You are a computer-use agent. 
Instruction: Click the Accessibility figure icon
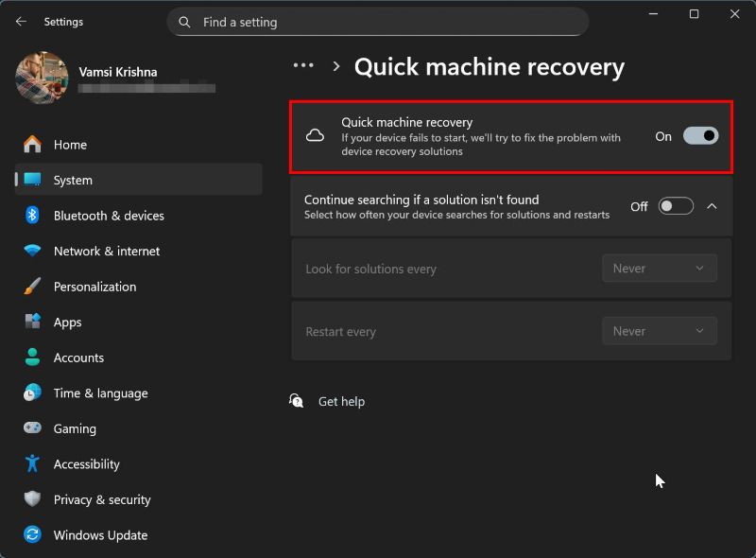[x=33, y=464]
